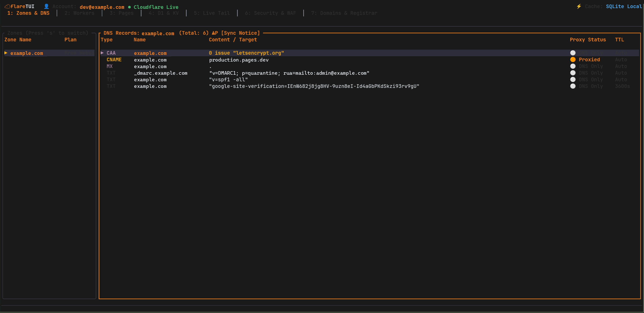Viewport: 644px width, 313px height.
Task: Switch to the 1: Zones & DNS tab
Action: coord(28,13)
